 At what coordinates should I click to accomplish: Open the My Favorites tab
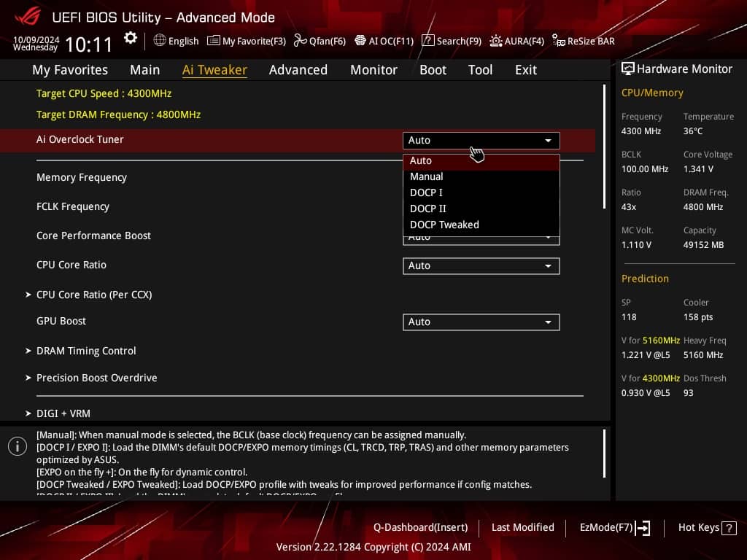pyautogui.click(x=70, y=70)
